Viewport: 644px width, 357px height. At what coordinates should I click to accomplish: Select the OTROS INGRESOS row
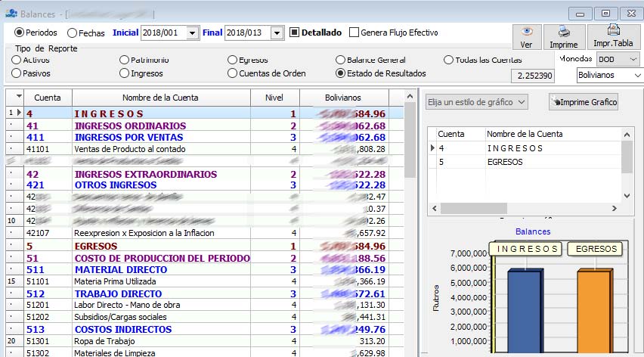(x=206, y=185)
